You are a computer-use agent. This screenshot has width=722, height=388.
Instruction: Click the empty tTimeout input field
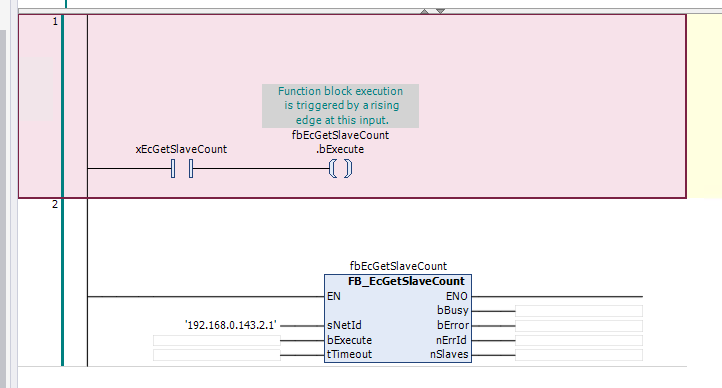tap(216, 355)
